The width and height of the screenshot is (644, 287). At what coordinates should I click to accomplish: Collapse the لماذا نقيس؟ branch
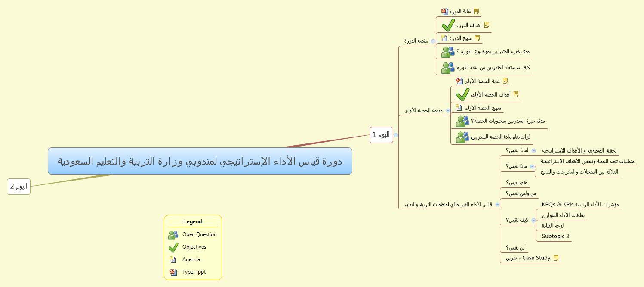tap(533, 151)
